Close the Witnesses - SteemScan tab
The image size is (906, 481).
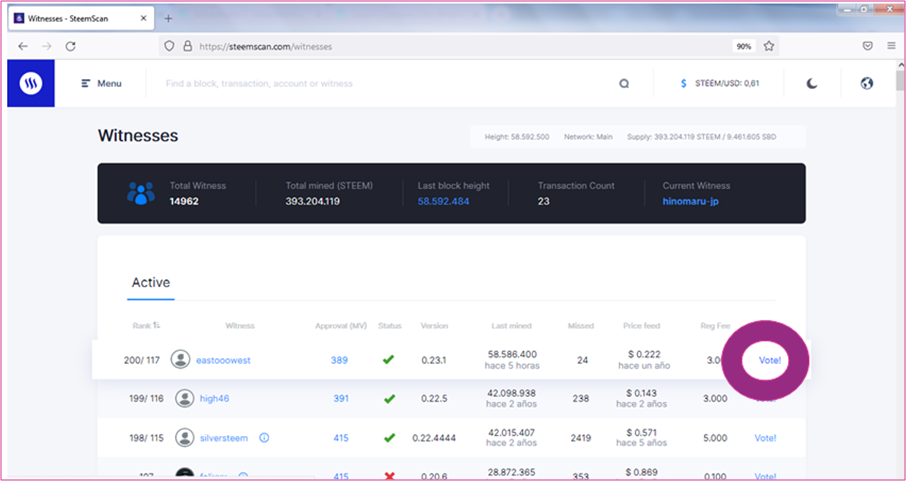[x=142, y=18]
